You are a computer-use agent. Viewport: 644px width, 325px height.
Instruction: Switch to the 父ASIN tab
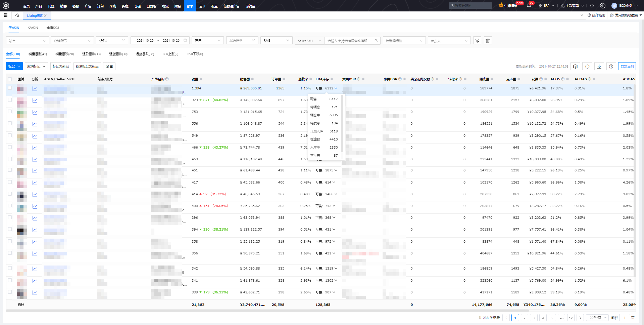click(33, 28)
